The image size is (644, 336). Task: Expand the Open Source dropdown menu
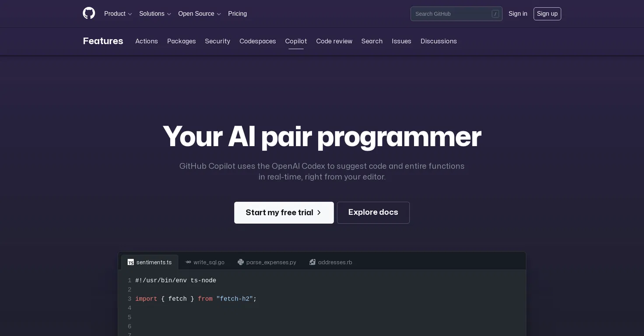200,14
